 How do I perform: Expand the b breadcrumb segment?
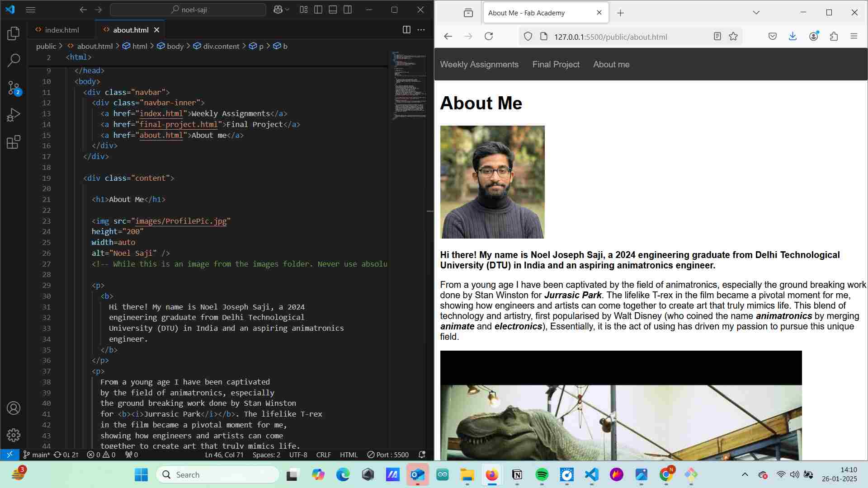pos(280,46)
